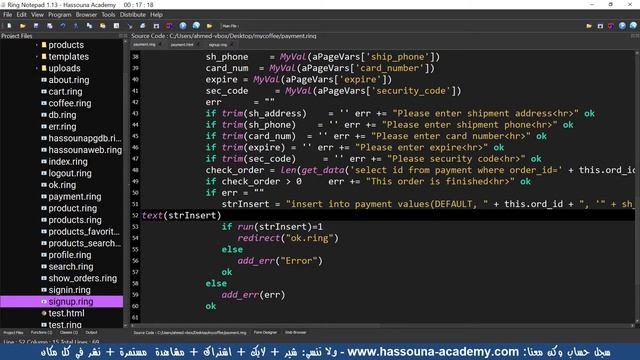Select index.ring in the file tree
Viewport: 640px width, 360px height.
68,162
